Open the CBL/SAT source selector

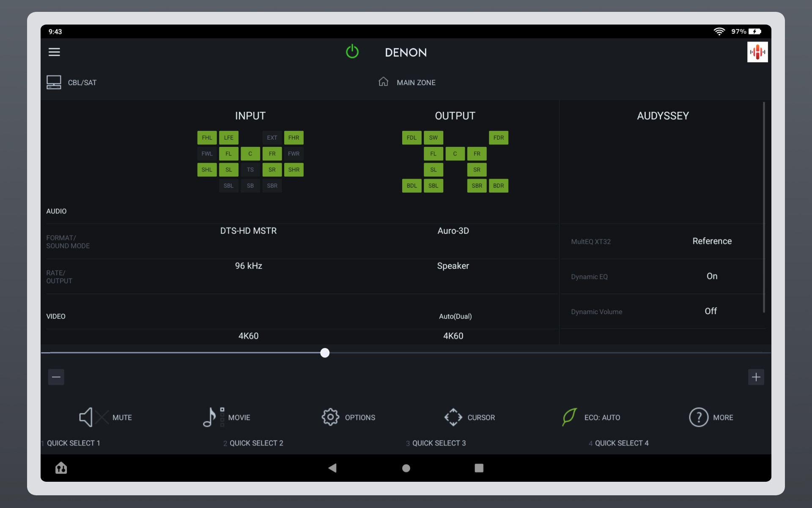[71, 82]
